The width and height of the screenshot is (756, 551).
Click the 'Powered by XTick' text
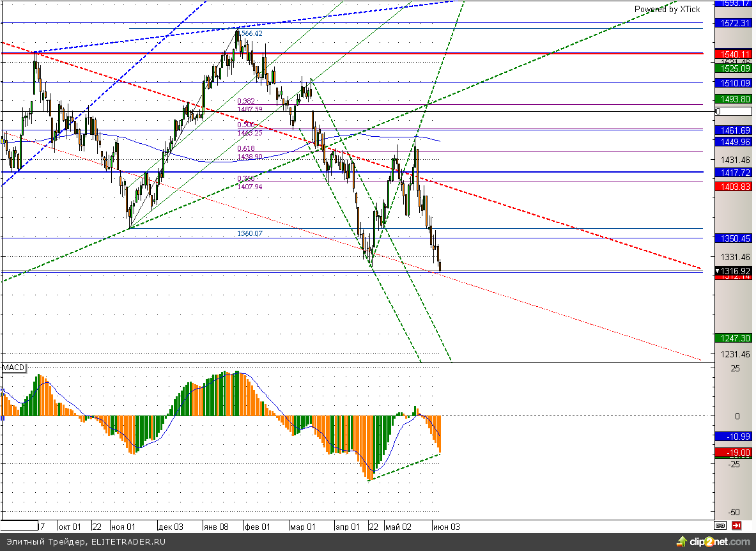click(x=667, y=9)
